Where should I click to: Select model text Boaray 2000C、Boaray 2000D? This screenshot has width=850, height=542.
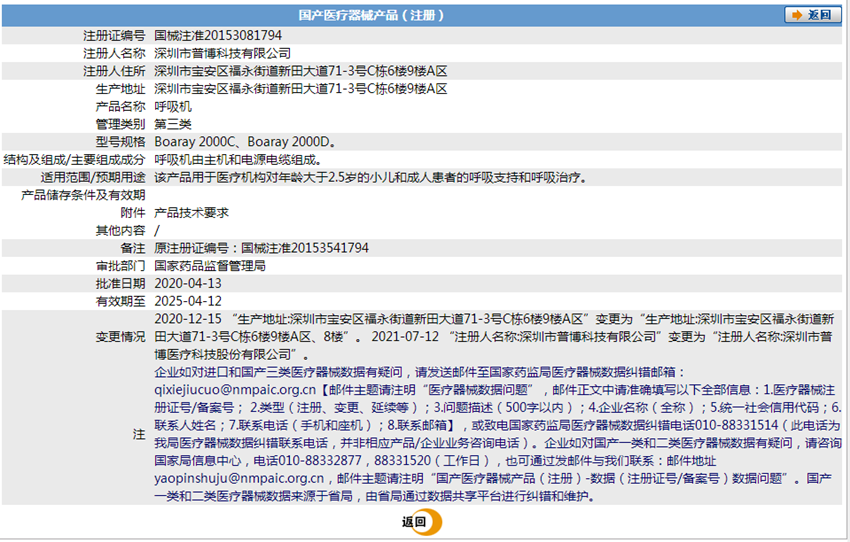click(244, 142)
